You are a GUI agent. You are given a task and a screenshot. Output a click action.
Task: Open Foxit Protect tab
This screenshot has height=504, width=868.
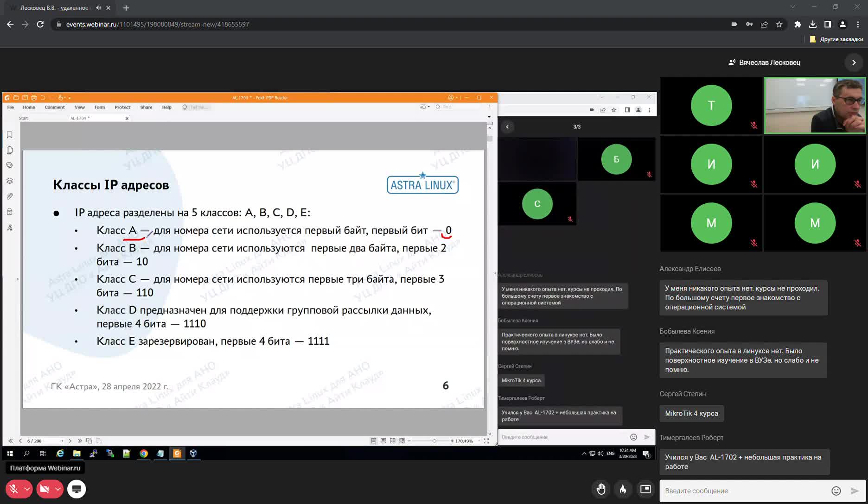tap(122, 107)
